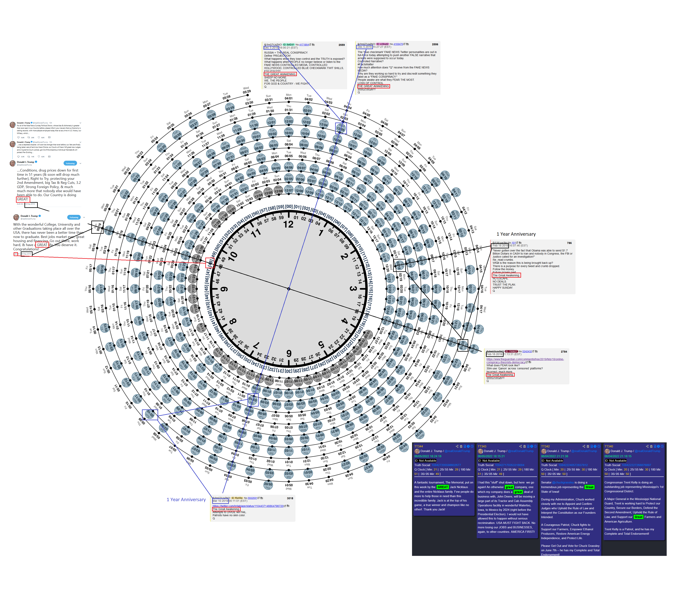Click @chuckgrassley mention on card TT342
This screenshot has width=700, height=600.
point(563,482)
